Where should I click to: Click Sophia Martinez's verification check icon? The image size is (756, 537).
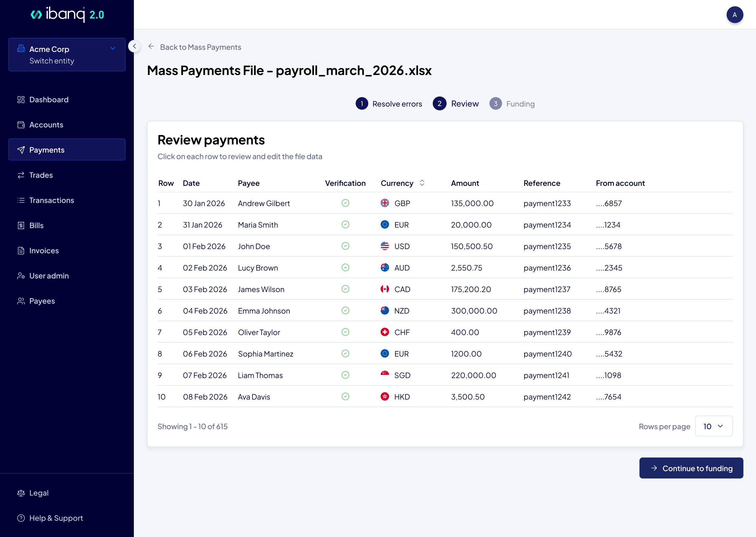point(345,353)
